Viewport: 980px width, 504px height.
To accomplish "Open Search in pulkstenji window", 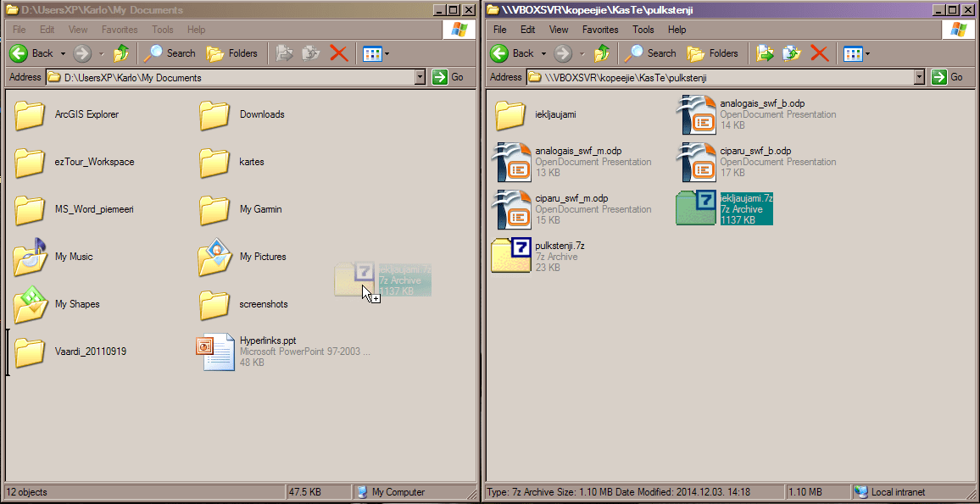I will point(650,53).
